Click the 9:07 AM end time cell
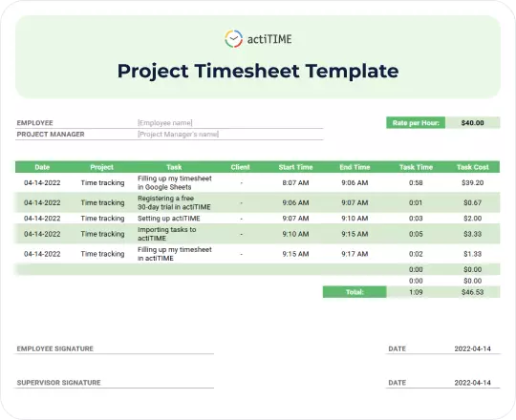This screenshot has height=420, width=516. (355, 202)
